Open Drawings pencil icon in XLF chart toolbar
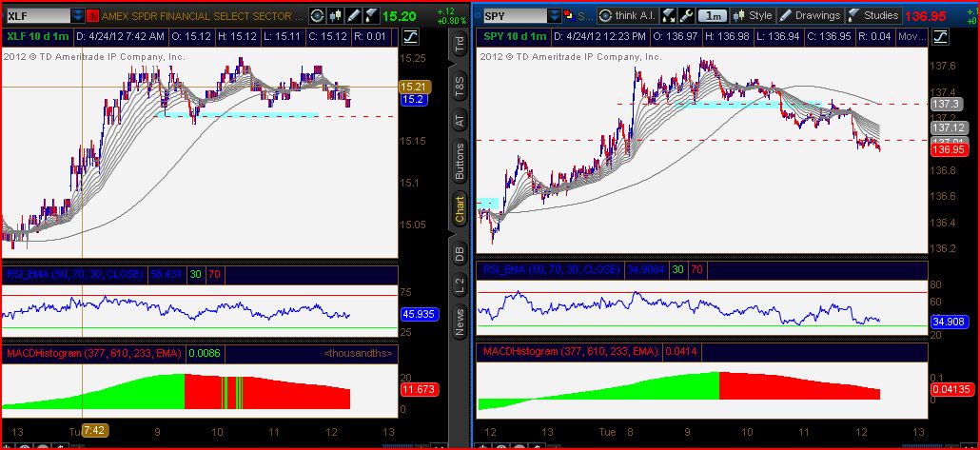Image resolution: width=980 pixels, height=450 pixels. (x=354, y=15)
